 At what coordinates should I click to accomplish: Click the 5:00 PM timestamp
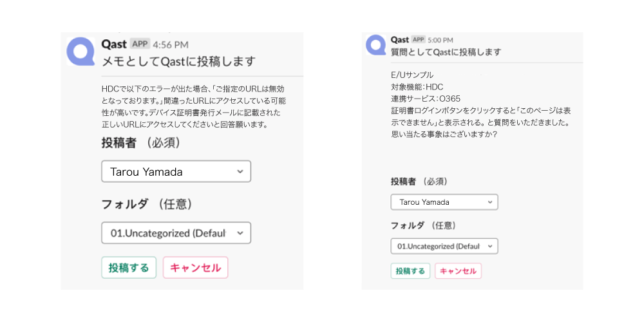(x=440, y=40)
